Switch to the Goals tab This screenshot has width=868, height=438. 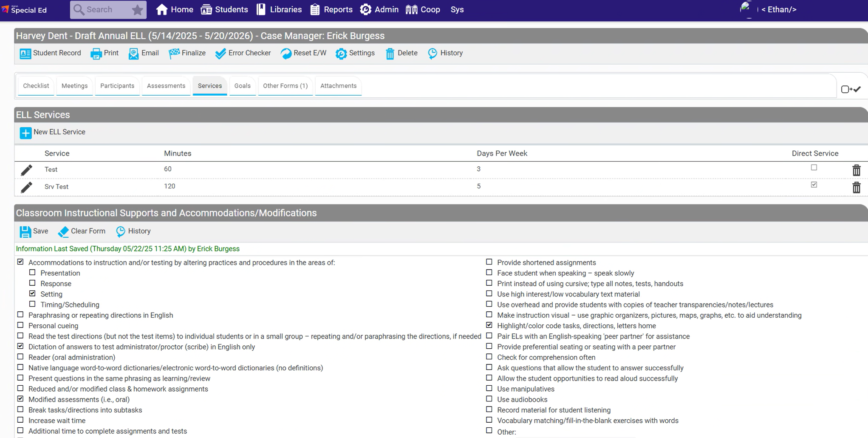coord(242,86)
